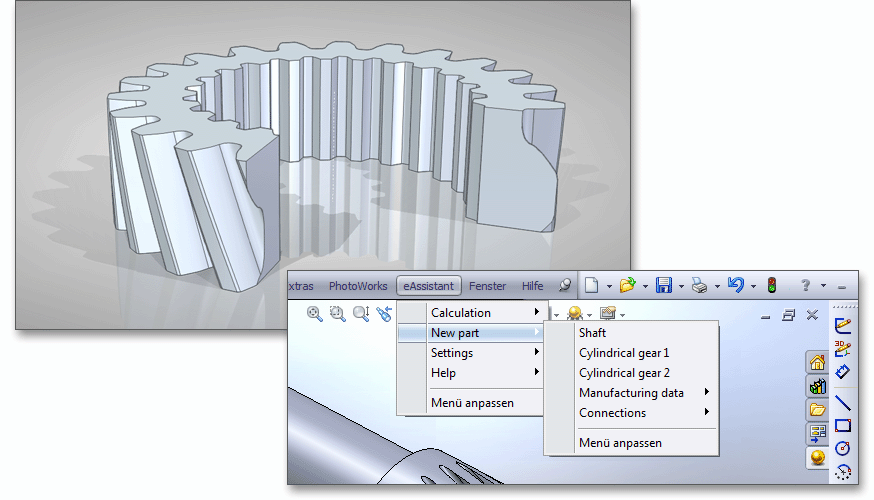Select Cylindrical gear 1 menu entry
The image size is (874, 500).
coord(624,353)
